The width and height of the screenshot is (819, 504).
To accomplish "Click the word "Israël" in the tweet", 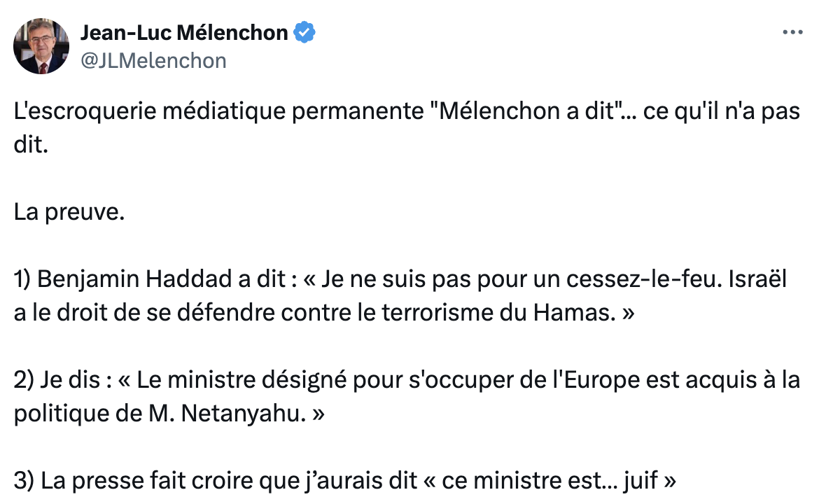I will 757,279.
